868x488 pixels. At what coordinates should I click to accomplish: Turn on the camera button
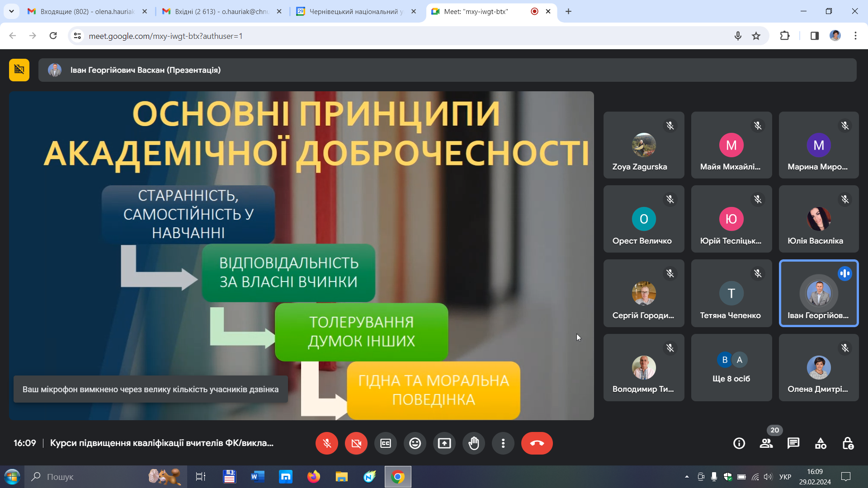(356, 443)
